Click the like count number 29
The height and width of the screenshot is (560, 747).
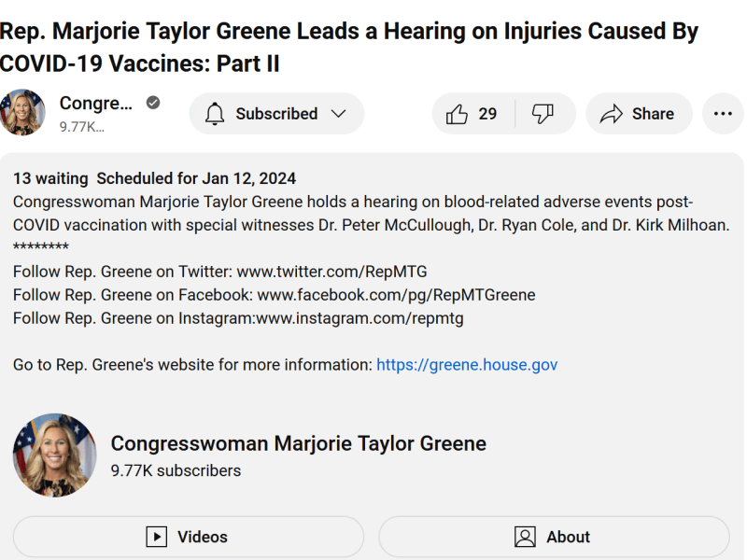click(487, 114)
